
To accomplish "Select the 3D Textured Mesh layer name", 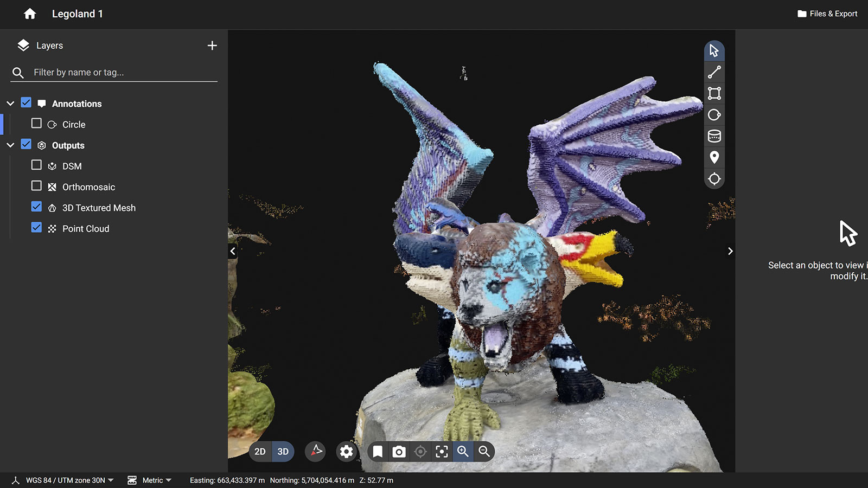I will (x=99, y=208).
